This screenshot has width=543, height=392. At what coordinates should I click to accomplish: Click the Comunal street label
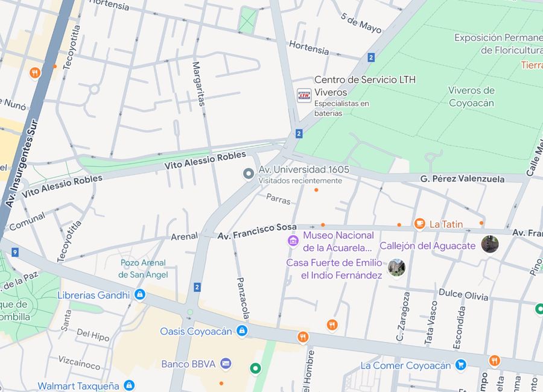(x=27, y=221)
